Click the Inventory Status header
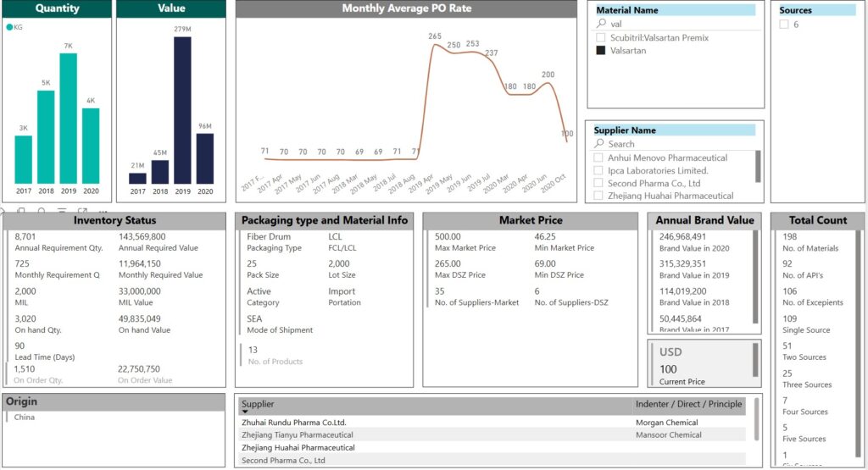The image size is (868, 470). [114, 220]
